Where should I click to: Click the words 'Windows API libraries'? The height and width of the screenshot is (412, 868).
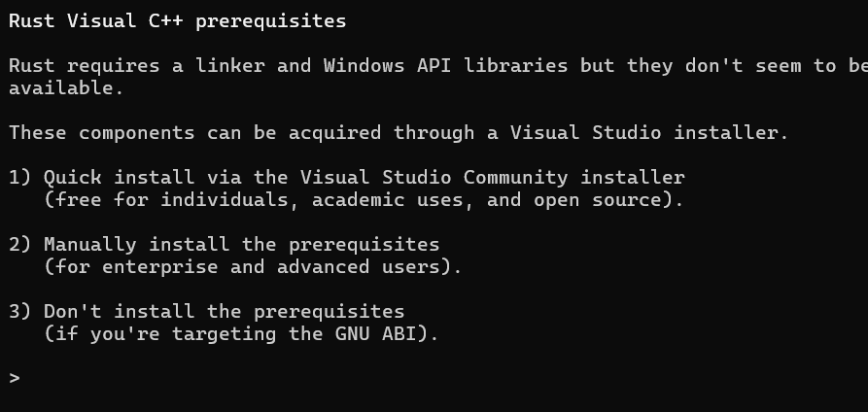tap(445, 66)
